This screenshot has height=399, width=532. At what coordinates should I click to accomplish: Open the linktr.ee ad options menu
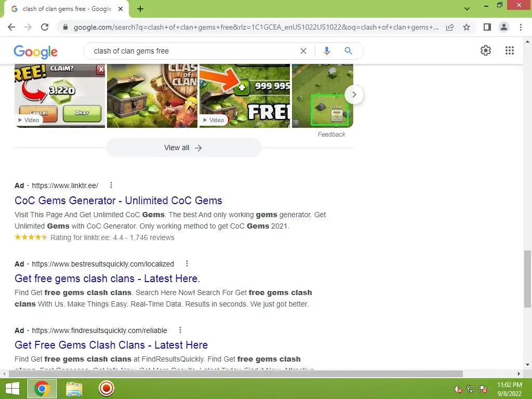pos(111,185)
